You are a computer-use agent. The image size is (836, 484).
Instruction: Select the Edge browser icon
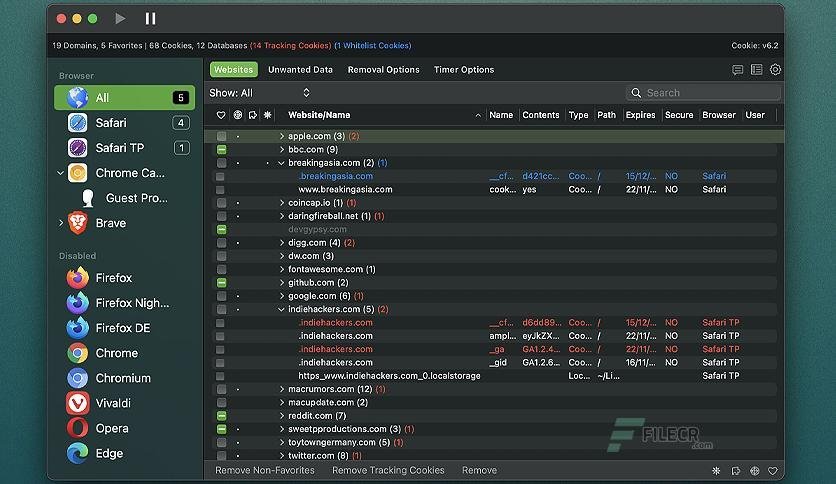pyautogui.click(x=78, y=453)
